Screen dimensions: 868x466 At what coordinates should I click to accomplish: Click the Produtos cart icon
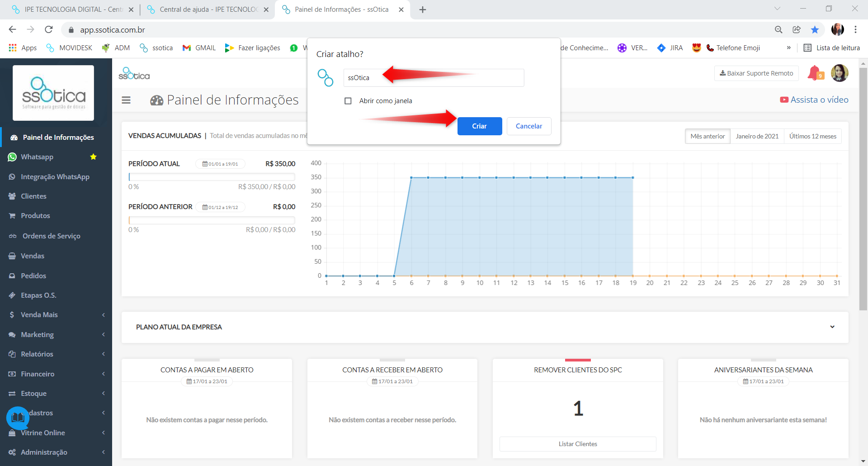pyautogui.click(x=12, y=216)
